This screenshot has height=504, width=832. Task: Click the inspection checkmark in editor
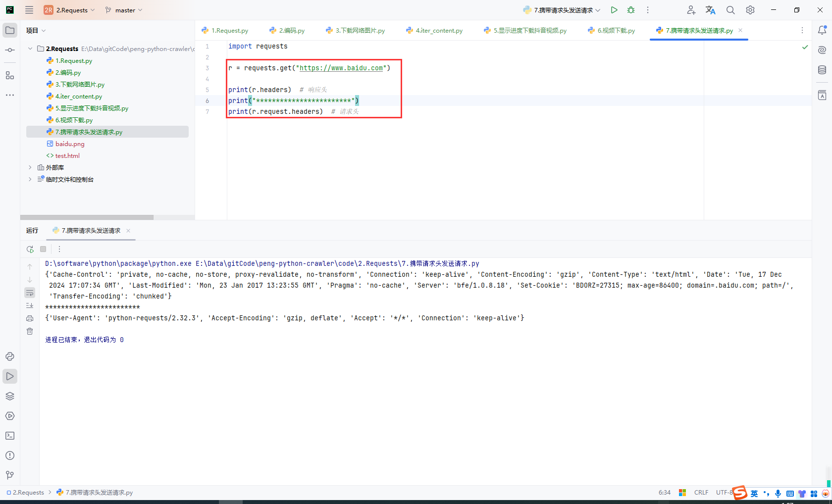pos(805,47)
